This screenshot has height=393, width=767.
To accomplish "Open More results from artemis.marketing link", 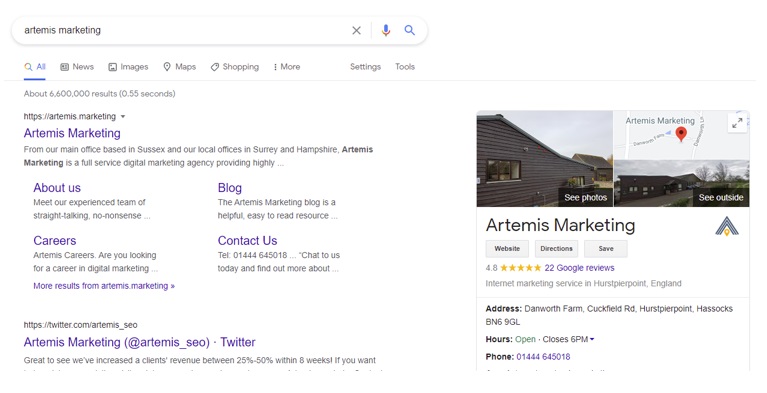I will [104, 286].
